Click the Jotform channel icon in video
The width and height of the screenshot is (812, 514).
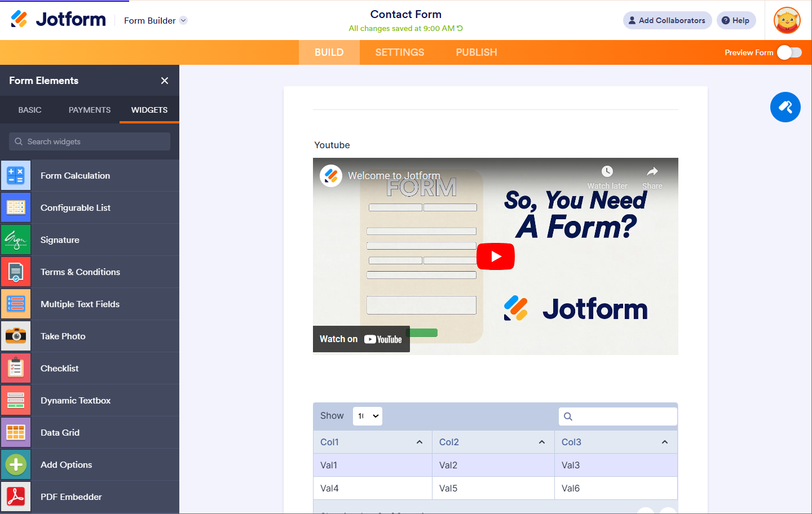[331, 176]
